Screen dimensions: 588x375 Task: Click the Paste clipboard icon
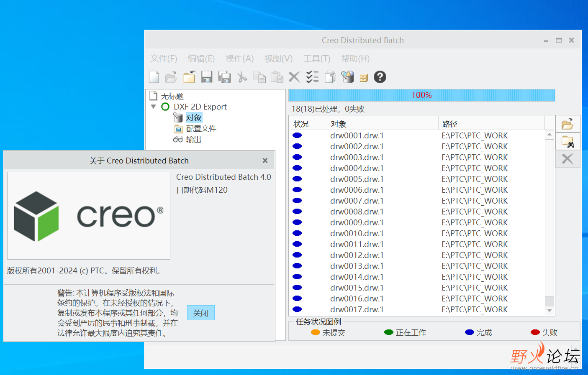277,77
